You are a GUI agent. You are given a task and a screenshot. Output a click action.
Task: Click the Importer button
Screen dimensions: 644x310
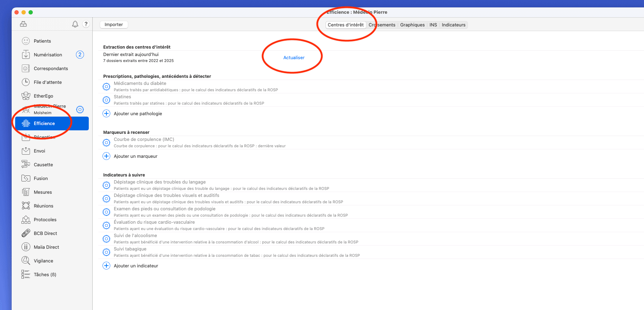tap(114, 25)
